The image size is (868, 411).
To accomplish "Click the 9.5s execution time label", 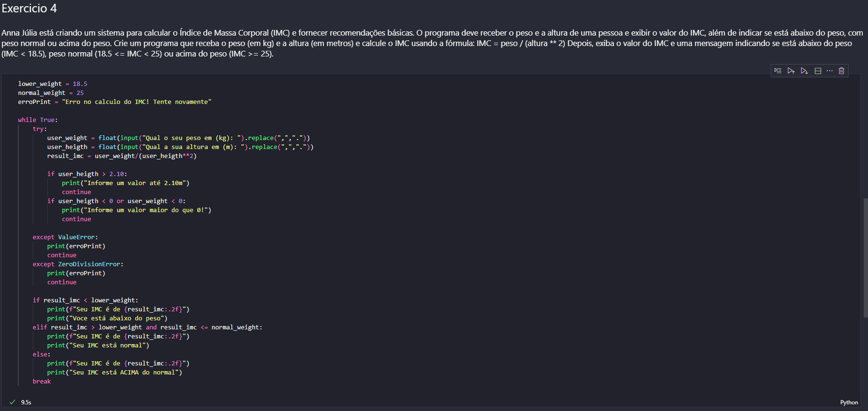I will (x=26, y=402).
